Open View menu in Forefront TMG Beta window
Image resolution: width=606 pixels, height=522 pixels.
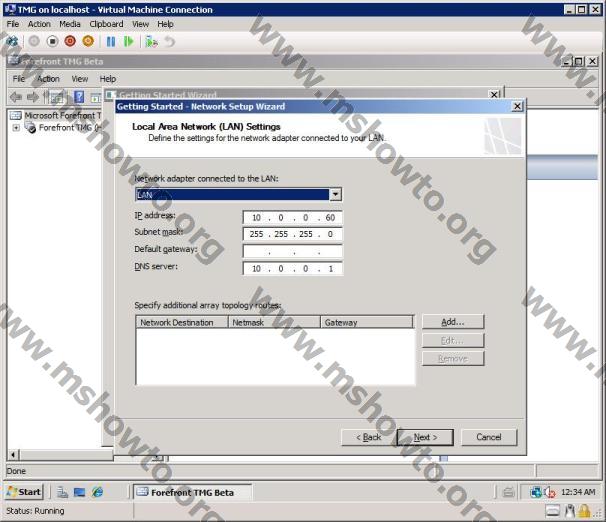80,79
